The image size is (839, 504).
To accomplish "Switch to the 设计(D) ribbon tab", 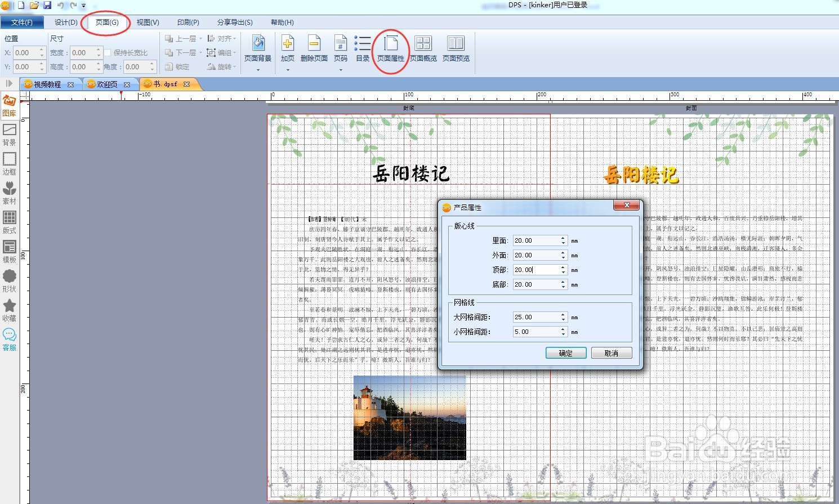I will pos(66,23).
